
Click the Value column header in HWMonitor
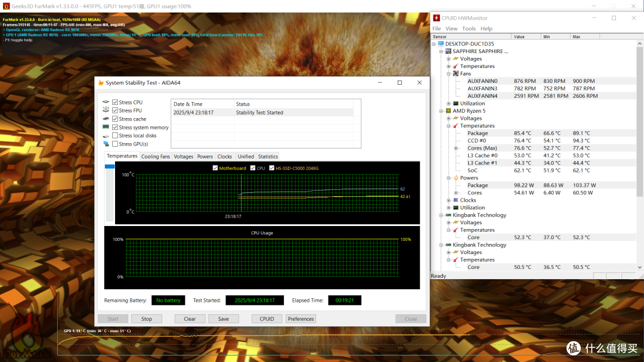(526, 36)
